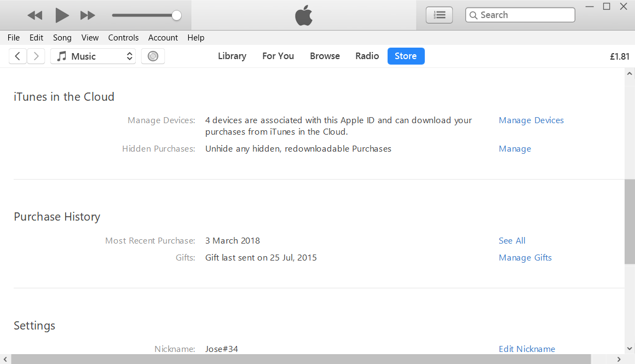Click the scroll left arrow
The height and width of the screenshot is (364, 635).
(x=5, y=359)
